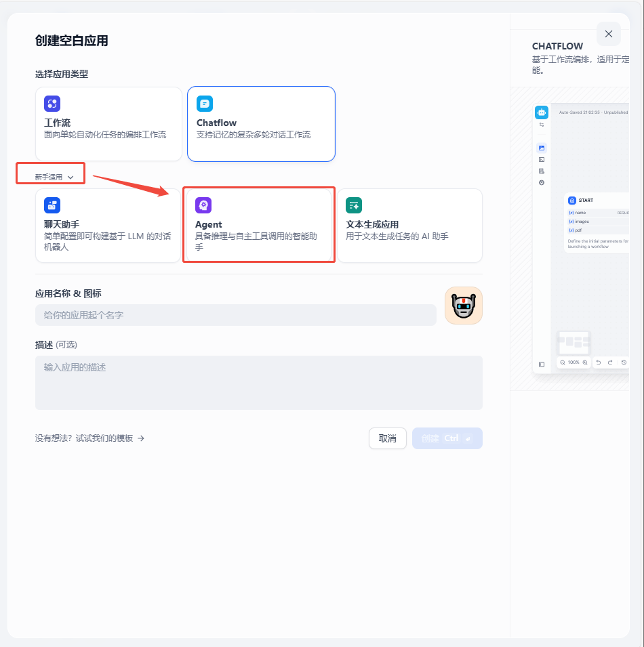Click the preview zoom in icon
Image resolution: width=644 pixels, height=647 pixels.
[585, 362]
